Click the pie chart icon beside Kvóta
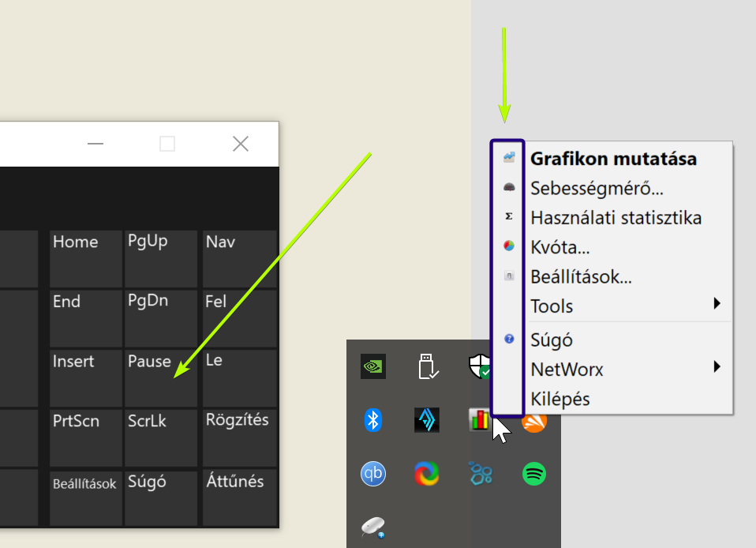The height and width of the screenshot is (548, 756). [509, 246]
